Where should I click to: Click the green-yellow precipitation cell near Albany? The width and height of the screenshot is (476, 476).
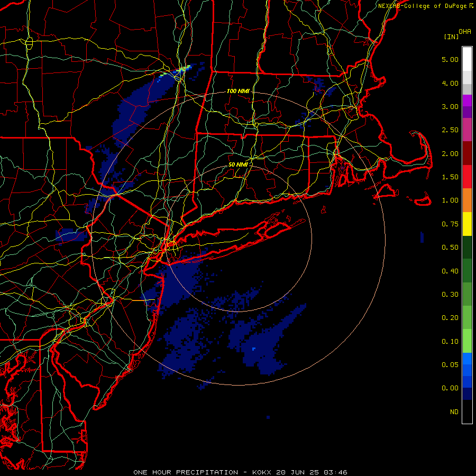pos(183,69)
